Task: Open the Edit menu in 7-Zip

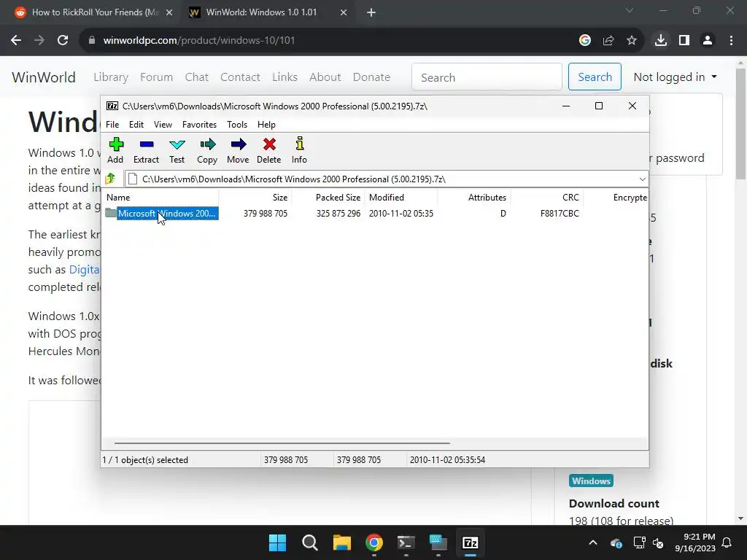Action: 136,124
